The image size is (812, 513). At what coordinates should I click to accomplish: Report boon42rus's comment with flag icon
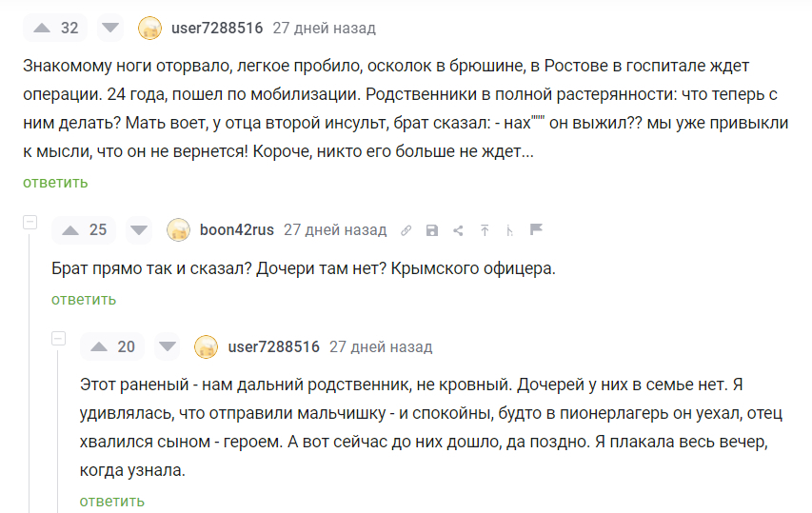(536, 230)
